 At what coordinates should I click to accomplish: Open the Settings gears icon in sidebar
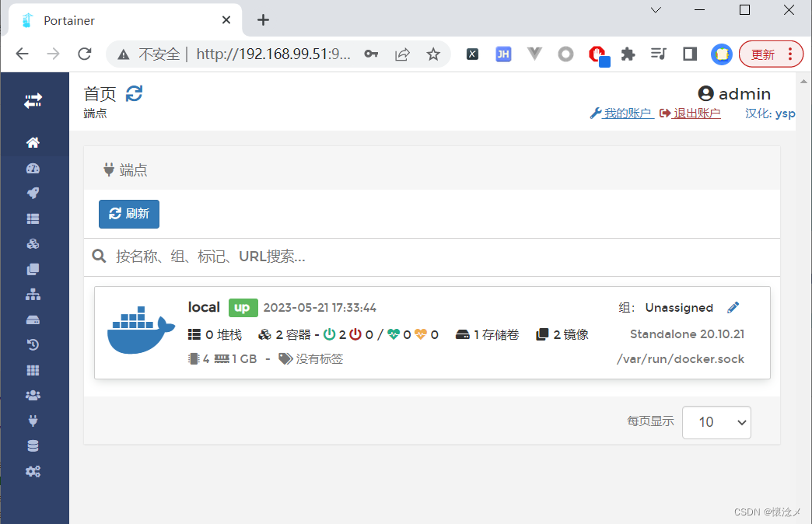click(x=33, y=471)
